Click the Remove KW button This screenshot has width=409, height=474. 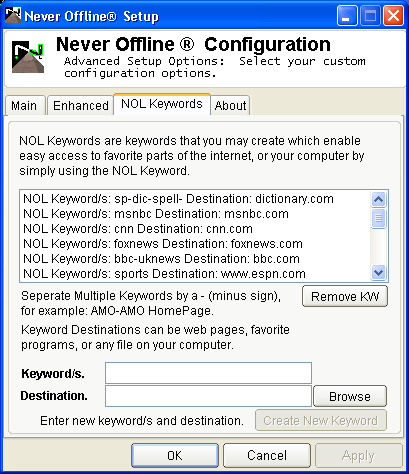point(345,296)
